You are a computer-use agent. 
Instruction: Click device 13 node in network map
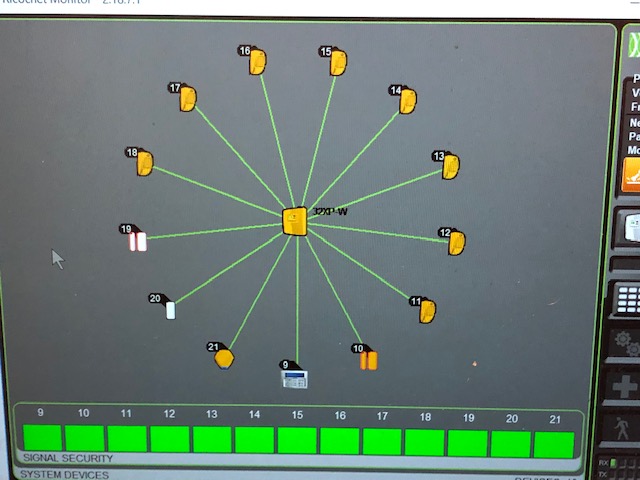tap(451, 166)
